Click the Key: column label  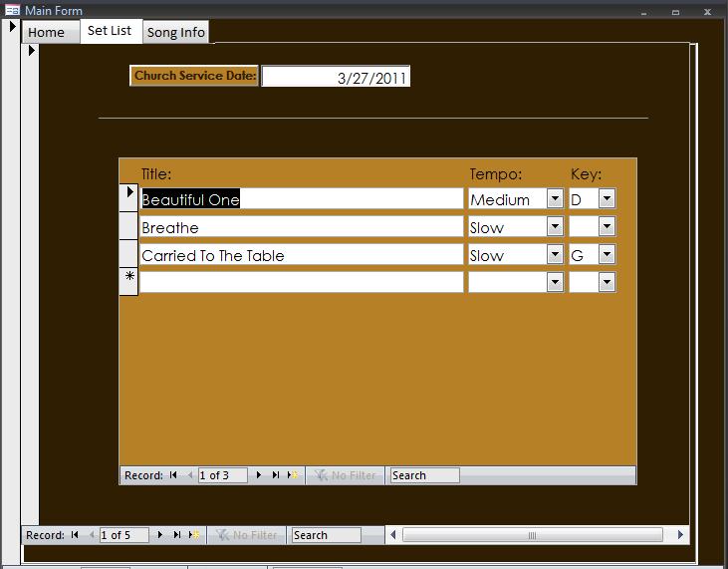pyautogui.click(x=586, y=174)
